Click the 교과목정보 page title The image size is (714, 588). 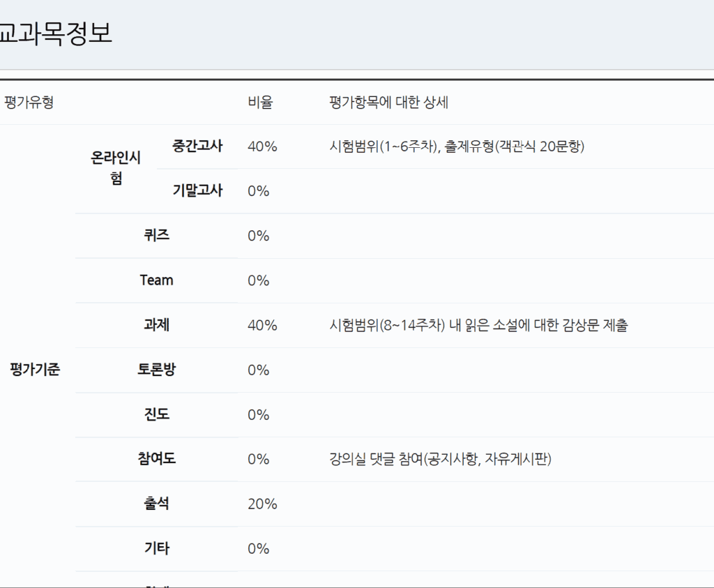coord(54,33)
